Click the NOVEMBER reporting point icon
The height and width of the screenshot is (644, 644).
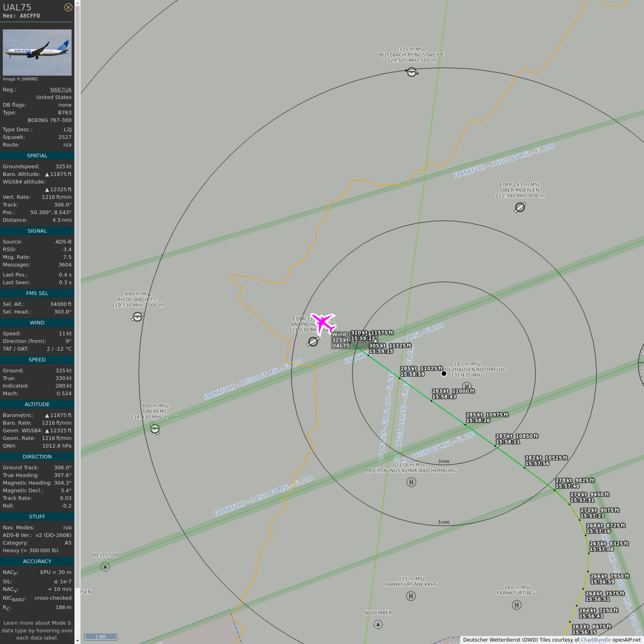click(378, 624)
